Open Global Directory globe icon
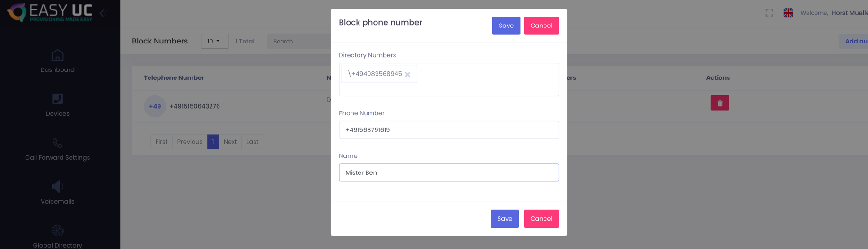868x249 pixels. point(57,231)
